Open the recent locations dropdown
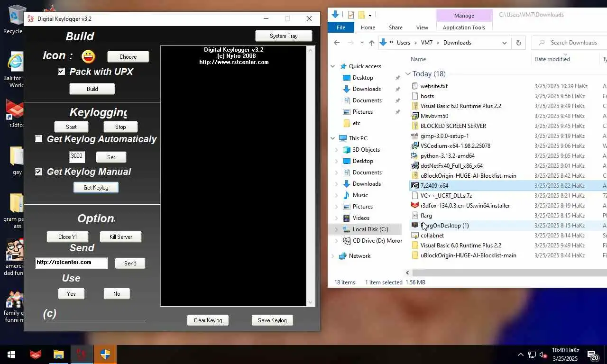607x364 pixels. pos(362,43)
